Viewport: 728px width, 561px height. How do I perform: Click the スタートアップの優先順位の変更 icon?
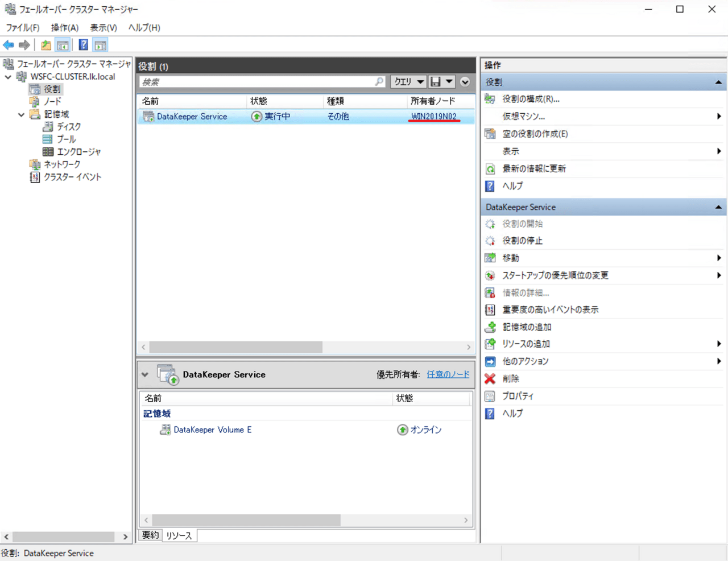[x=490, y=275]
